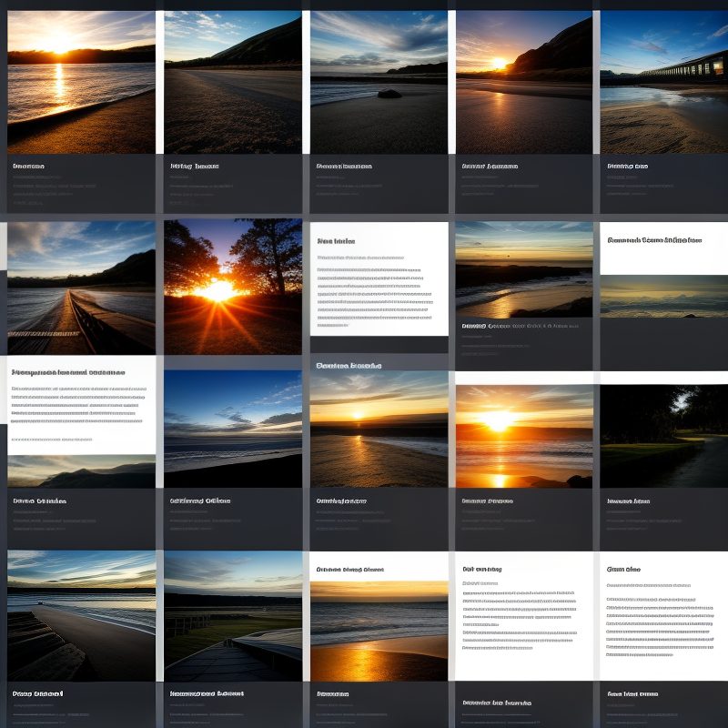
Task: Open the beach photo with a lone rock
Action: point(379,82)
